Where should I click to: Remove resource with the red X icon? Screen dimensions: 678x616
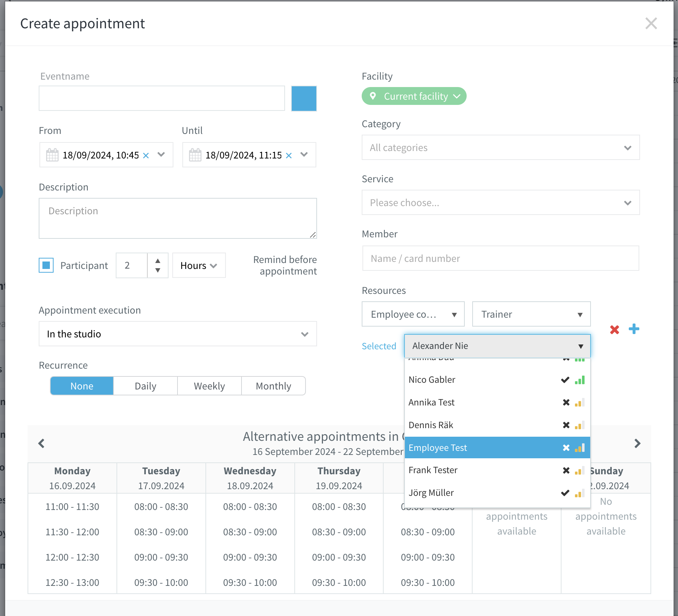[x=614, y=330]
